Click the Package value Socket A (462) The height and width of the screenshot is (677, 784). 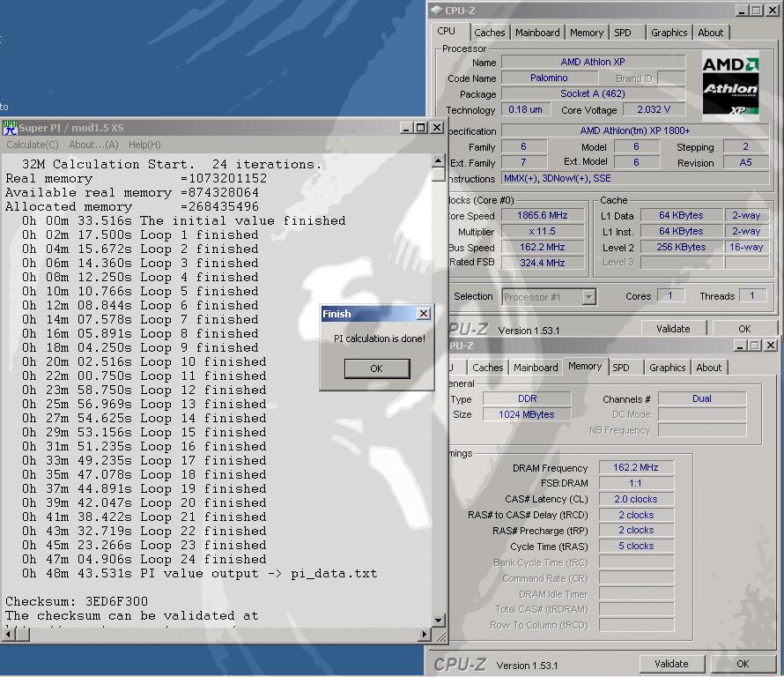[593, 93]
